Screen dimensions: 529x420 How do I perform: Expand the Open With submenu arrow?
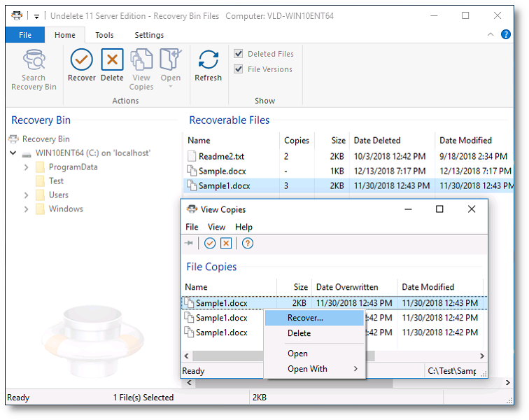(x=355, y=368)
